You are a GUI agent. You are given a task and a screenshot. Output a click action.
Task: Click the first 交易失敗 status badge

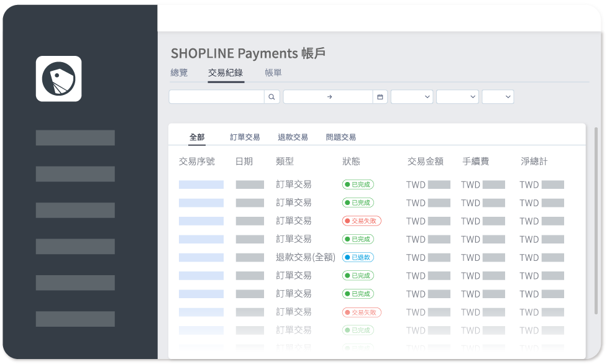pos(362,221)
